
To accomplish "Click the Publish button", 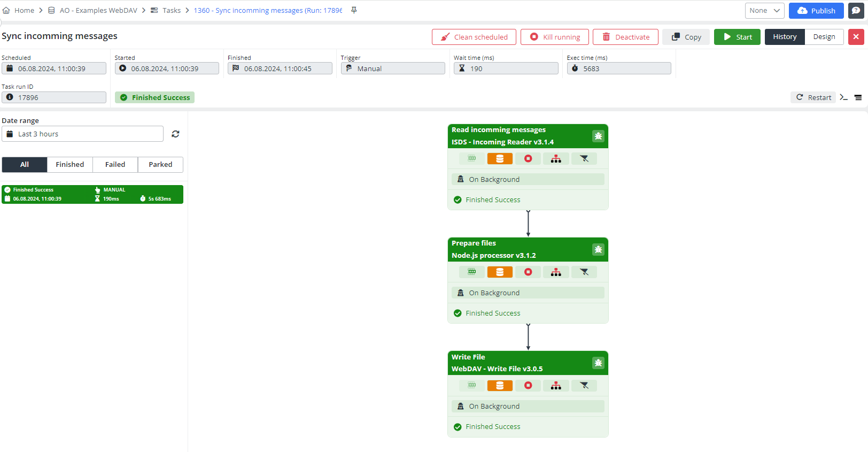I will pyautogui.click(x=816, y=11).
